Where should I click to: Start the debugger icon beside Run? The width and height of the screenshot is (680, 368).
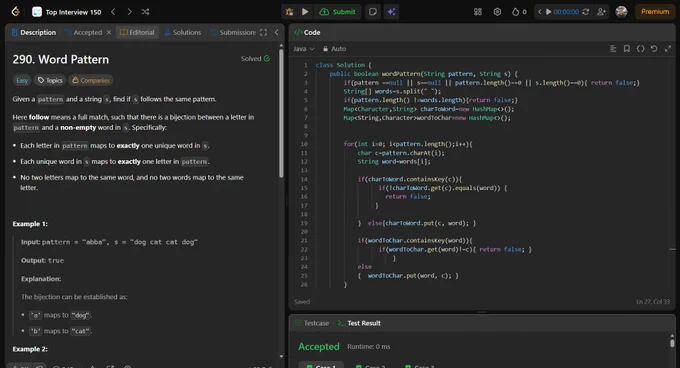289,12
